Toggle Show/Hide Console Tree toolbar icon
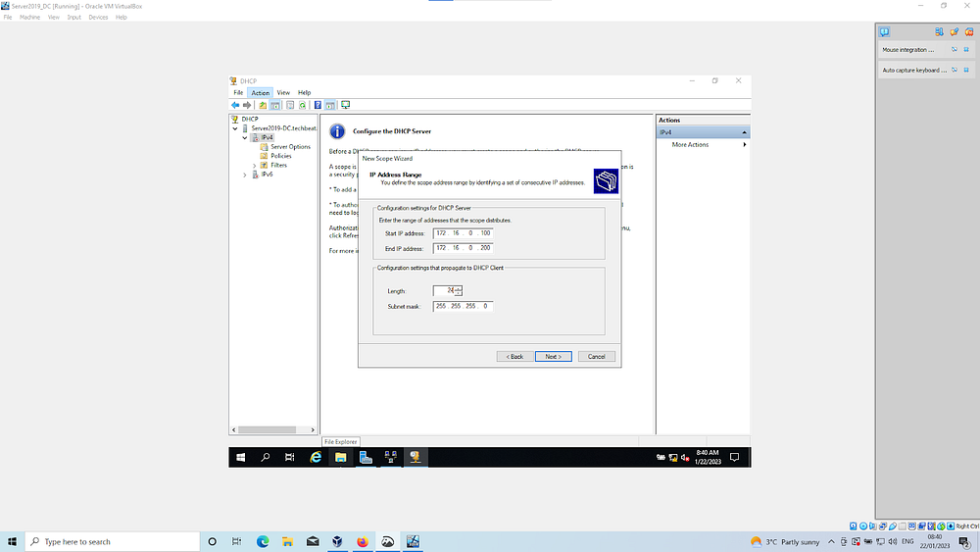The width and height of the screenshot is (980, 552). tap(275, 105)
